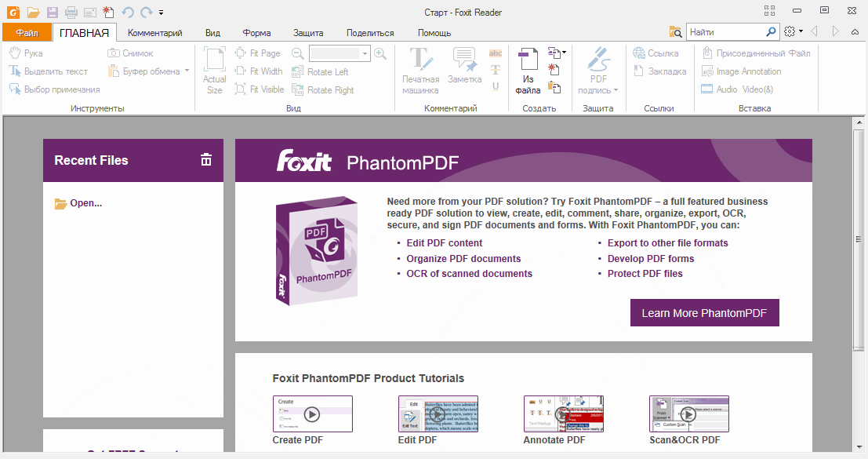Click the Ссылка link tool
Screen dimensions: 868x459
coord(656,53)
